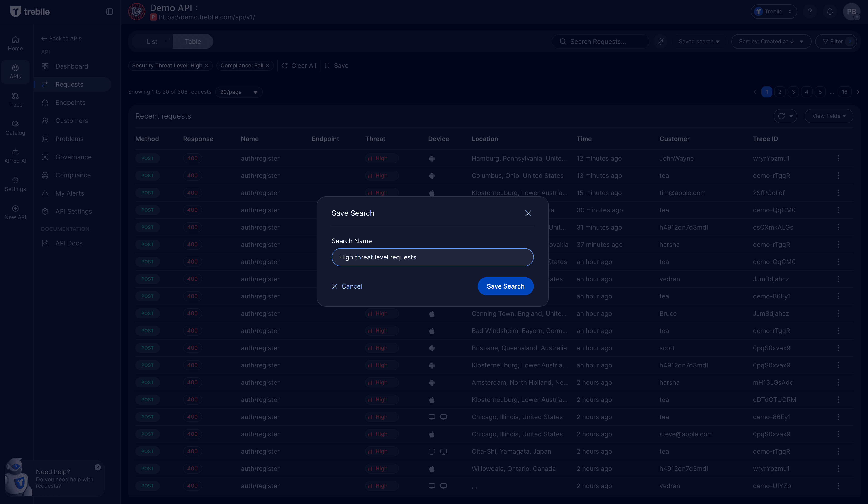Open the 20/page size dropdown

click(238, 92)
